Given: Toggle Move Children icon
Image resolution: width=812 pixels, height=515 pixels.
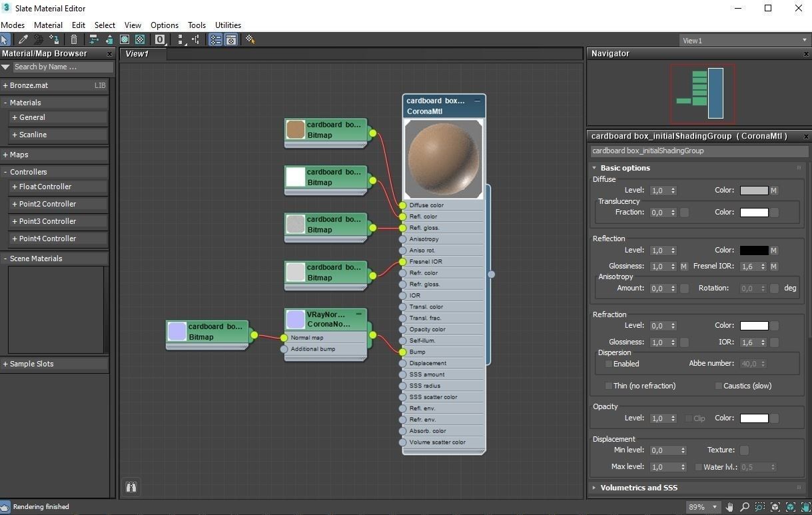Looking at the screenshot, I should [93, 40].
